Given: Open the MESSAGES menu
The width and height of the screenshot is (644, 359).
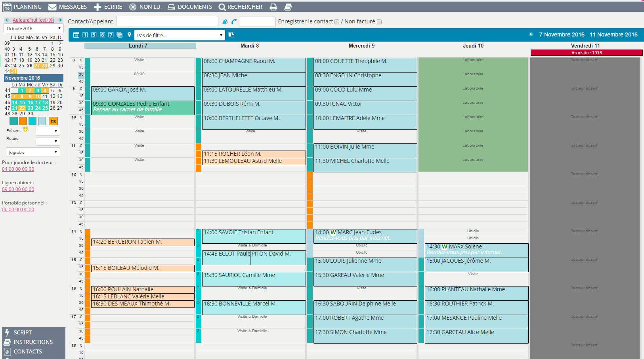Looking at the screenshot, I should click(68, 7).
